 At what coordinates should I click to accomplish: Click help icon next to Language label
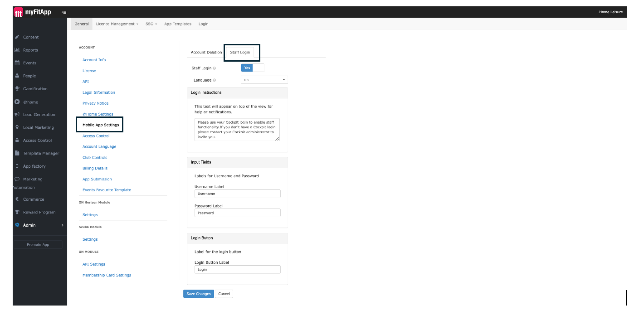[214, 80]
